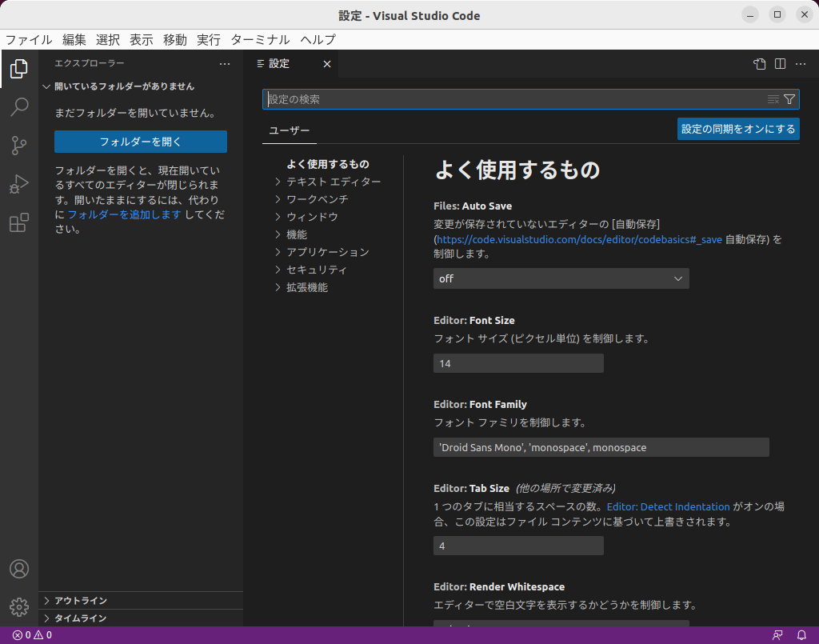Open editor more actions menu

click(x=800, y=64)
